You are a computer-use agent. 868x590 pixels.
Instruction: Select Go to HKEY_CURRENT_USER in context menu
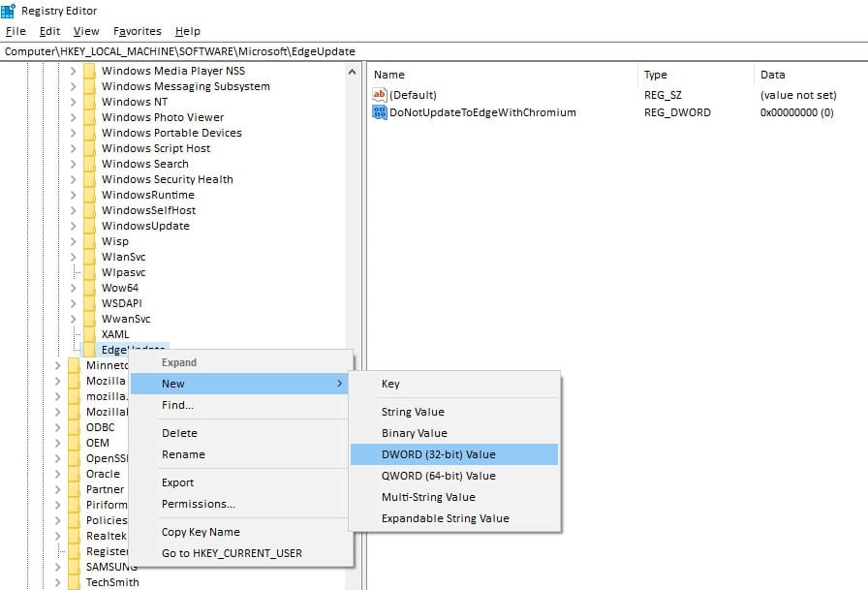tap(240, 553)
